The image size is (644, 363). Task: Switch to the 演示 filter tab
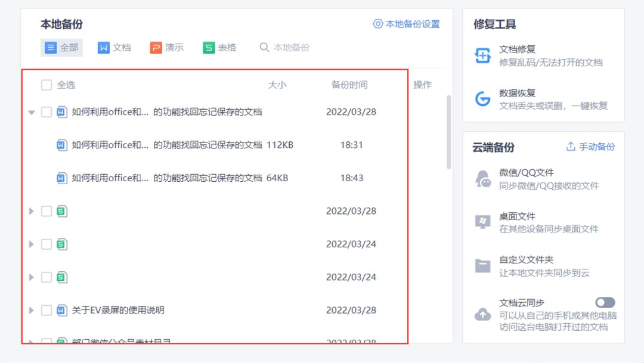167,48
